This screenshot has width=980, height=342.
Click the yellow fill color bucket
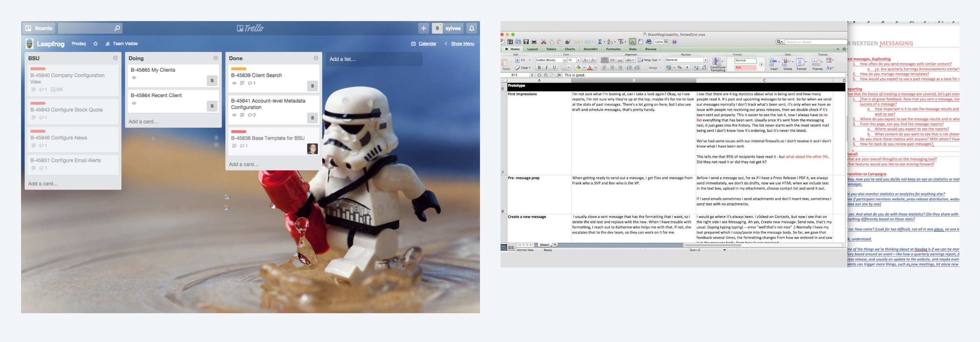[578, 67]
